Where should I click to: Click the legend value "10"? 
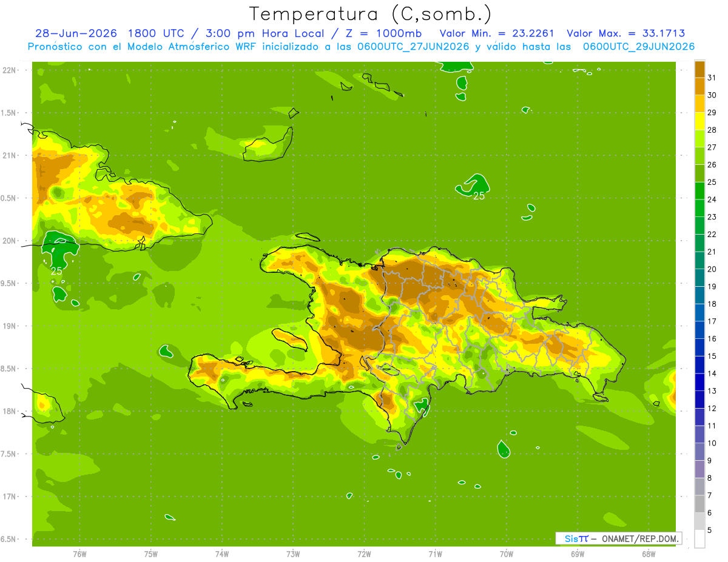(712, 443)
